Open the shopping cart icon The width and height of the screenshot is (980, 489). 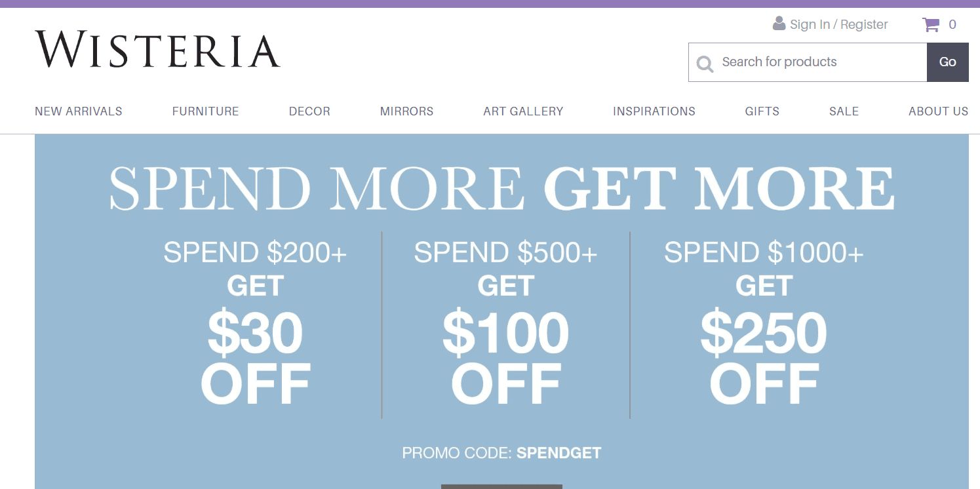(930, 24)
